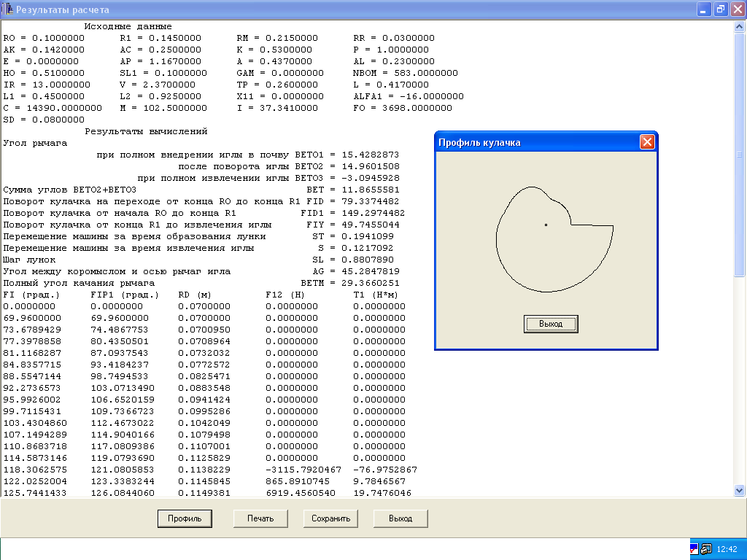747x560 pixels.
Task: Click the checkmark icon in the system tray
Action: [694, 549]
